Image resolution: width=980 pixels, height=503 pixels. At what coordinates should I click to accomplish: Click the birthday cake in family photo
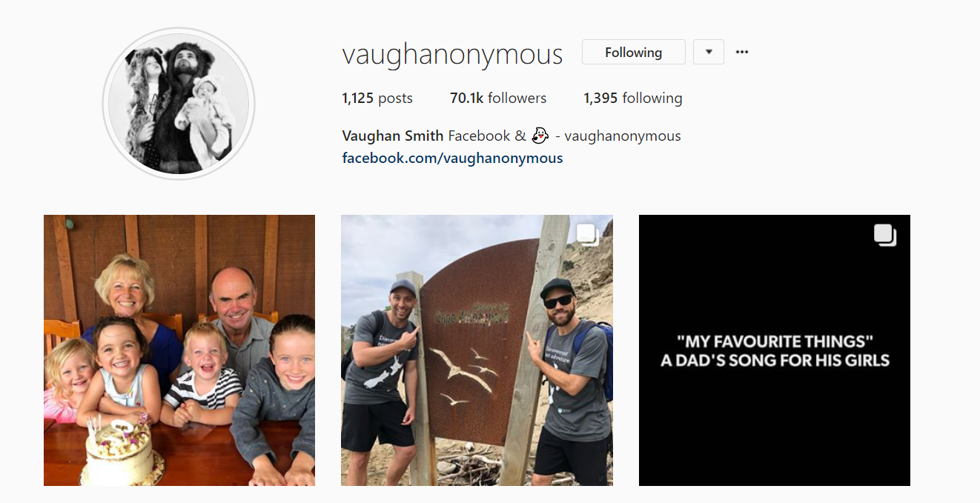[x=120, y=452]
